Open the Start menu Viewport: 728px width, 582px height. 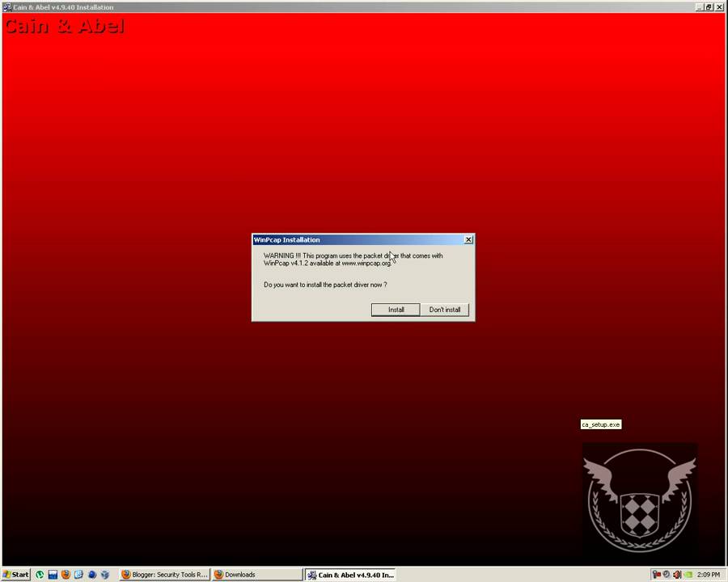[x=16, y=575]
